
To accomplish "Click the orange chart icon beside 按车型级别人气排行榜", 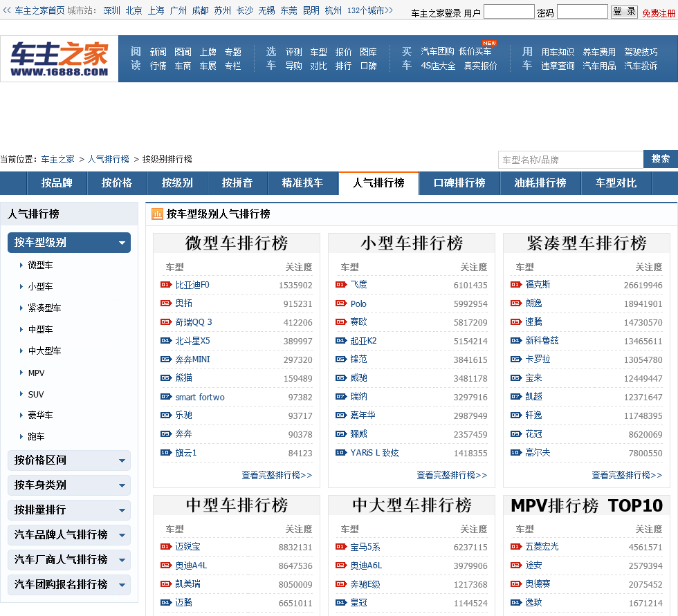I will 157,214.
